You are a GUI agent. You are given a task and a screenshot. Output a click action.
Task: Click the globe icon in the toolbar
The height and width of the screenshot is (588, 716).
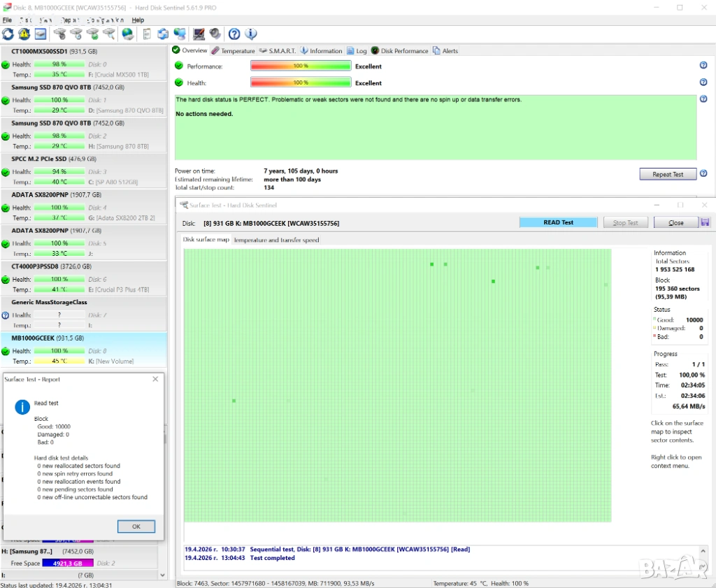pos(127,34)
